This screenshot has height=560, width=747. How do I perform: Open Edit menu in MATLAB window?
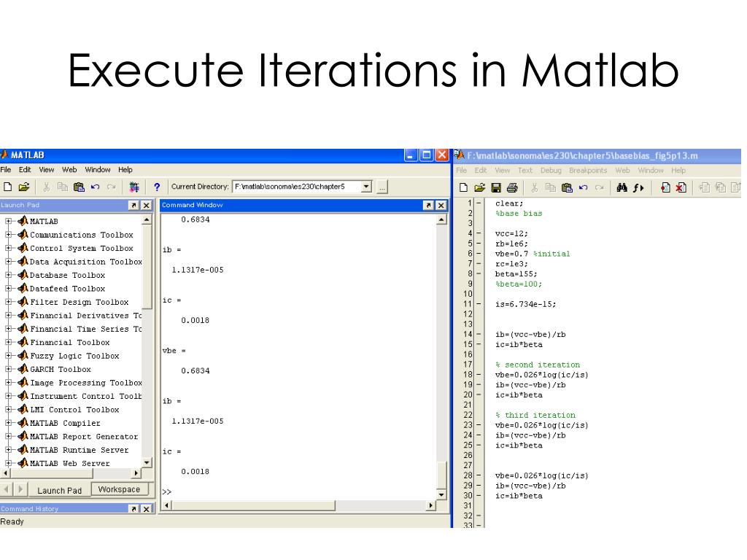click(25, 169)
